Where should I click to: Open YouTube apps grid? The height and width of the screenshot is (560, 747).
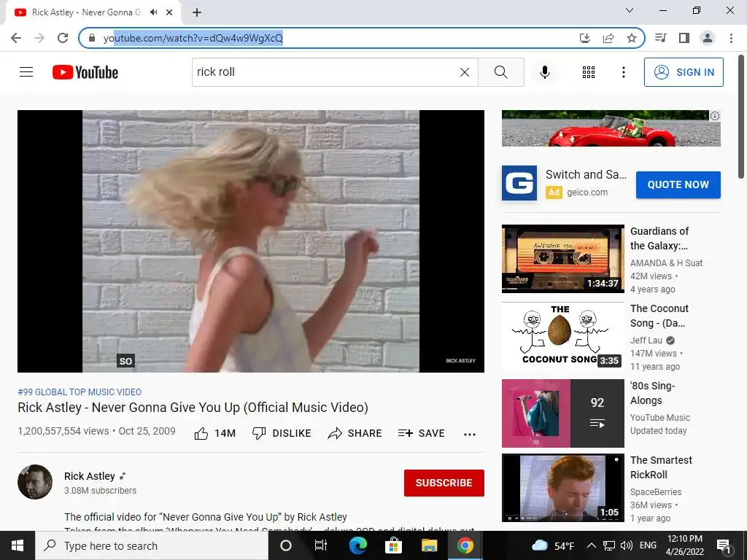tap(589, 72)
